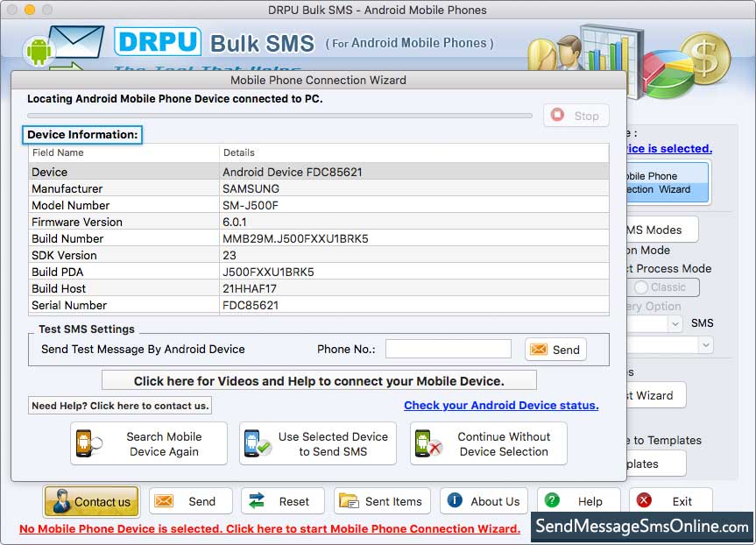
Task: Click the Contact us person icon
Action: tap(61, 501)
